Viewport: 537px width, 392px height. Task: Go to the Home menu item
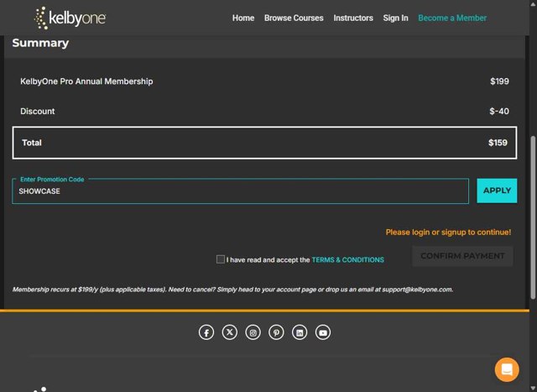click(x=243, y=18)
